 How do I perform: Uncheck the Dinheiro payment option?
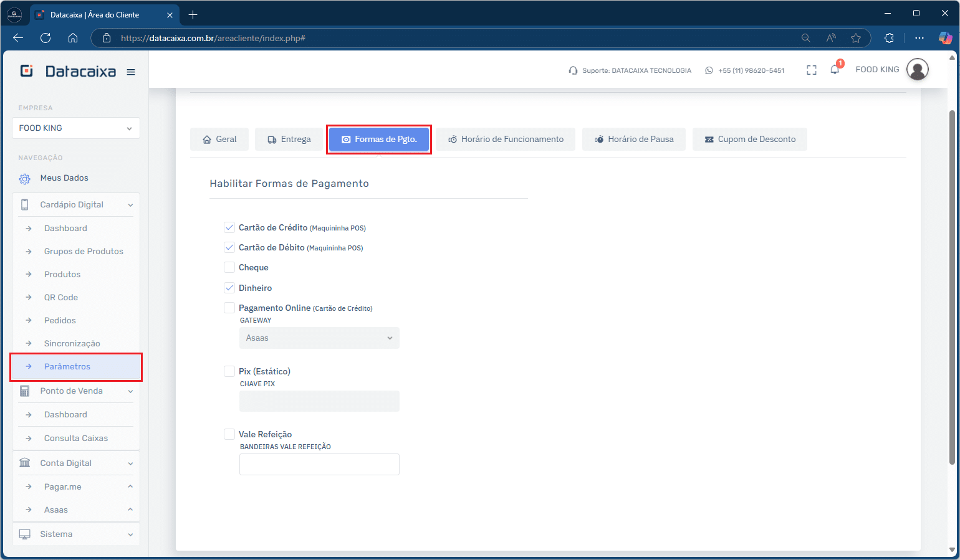[229, 288]
